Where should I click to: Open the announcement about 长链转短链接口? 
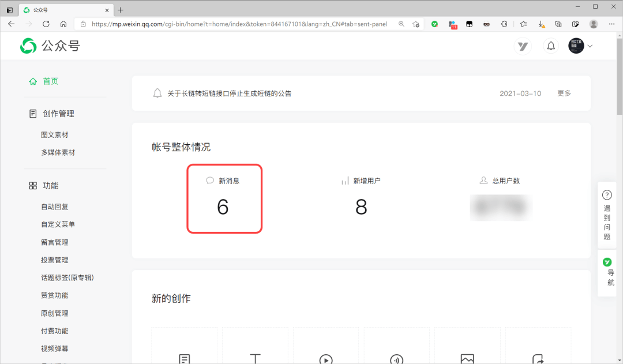click(229, 93)
